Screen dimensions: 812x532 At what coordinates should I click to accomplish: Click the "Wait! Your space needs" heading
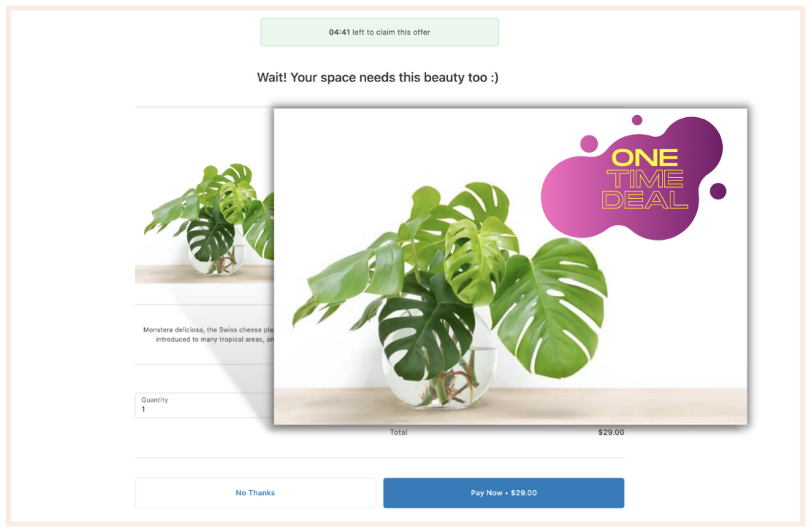tap(378, 77)
